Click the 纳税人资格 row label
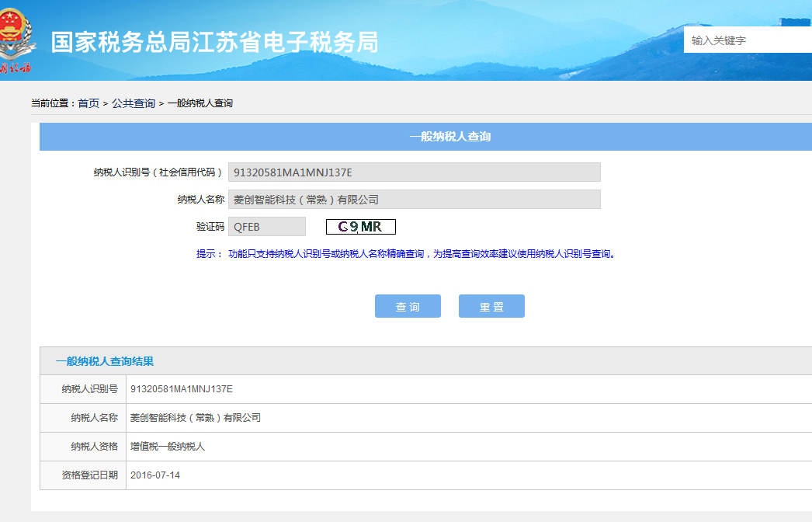Image resolution: width=812 pixels, height=522 pixels. (x=94, y=447)
